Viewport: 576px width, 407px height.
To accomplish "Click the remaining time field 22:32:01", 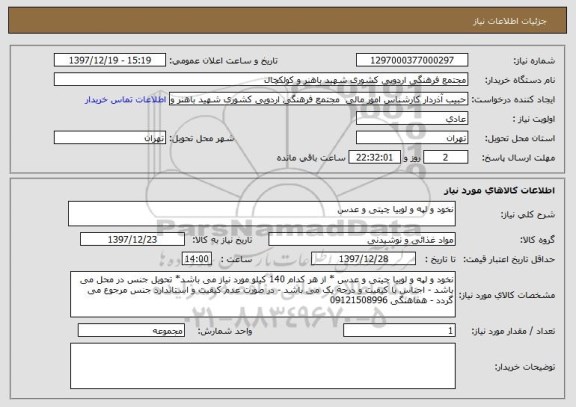I will tap(374, 157).
